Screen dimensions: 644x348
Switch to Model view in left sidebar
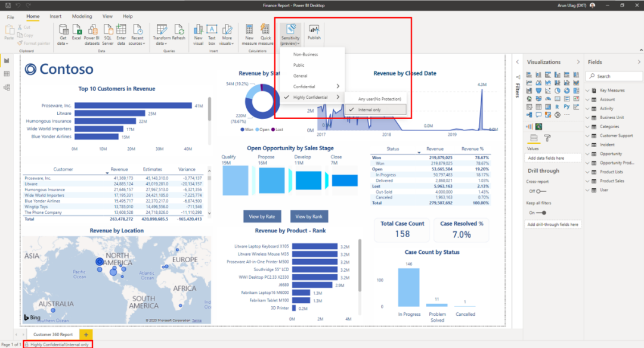point(7,88)
